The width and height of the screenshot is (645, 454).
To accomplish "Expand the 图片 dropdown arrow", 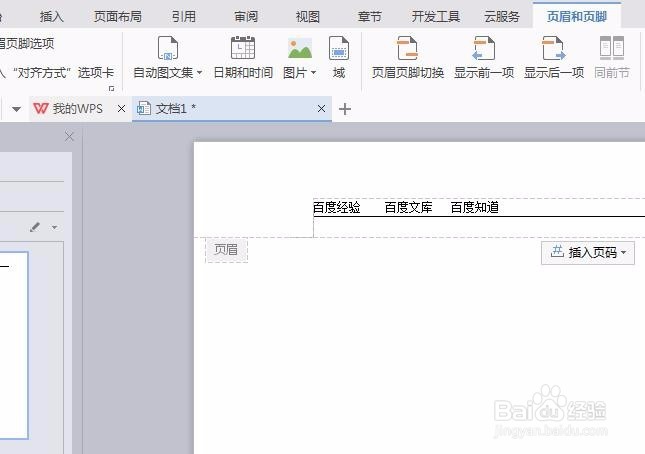I will (x=313, y=73).
